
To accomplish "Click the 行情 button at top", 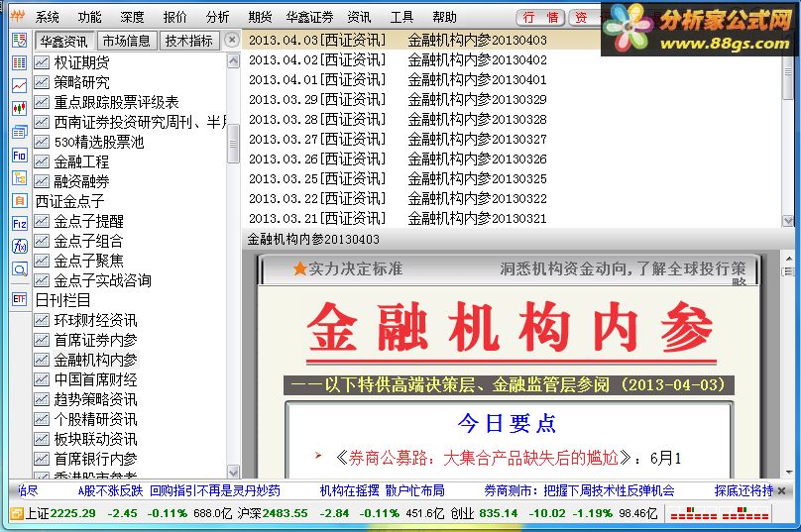I will pyautogui.click(x=540, y=18).
